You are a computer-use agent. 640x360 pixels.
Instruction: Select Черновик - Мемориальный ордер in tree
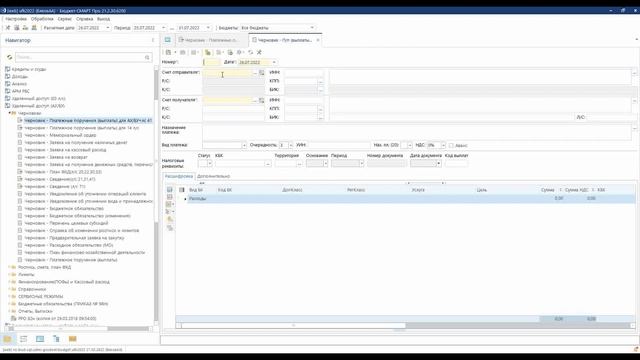pos(60,135)
